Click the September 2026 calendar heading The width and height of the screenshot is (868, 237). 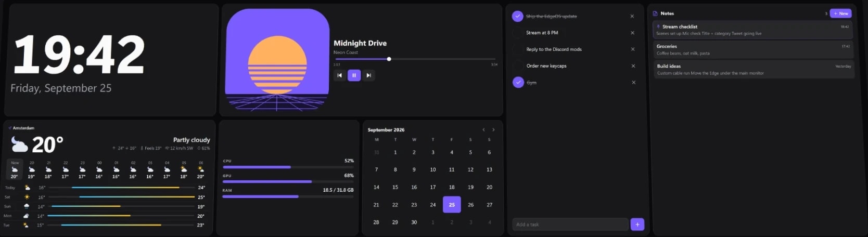coord(386,130)
